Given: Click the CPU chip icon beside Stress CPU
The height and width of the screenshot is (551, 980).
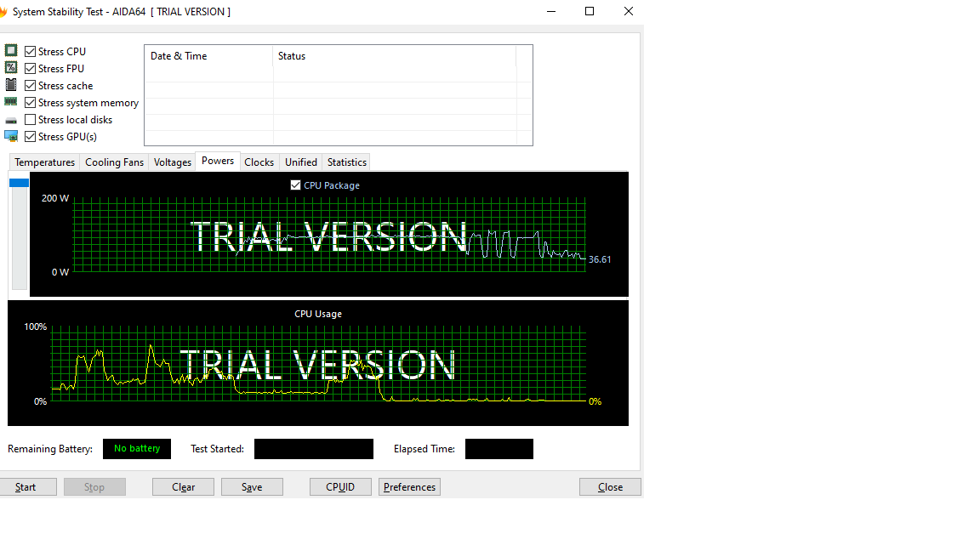Looking at the screenshot, I should pyautogui.click(x=11, y=51).
